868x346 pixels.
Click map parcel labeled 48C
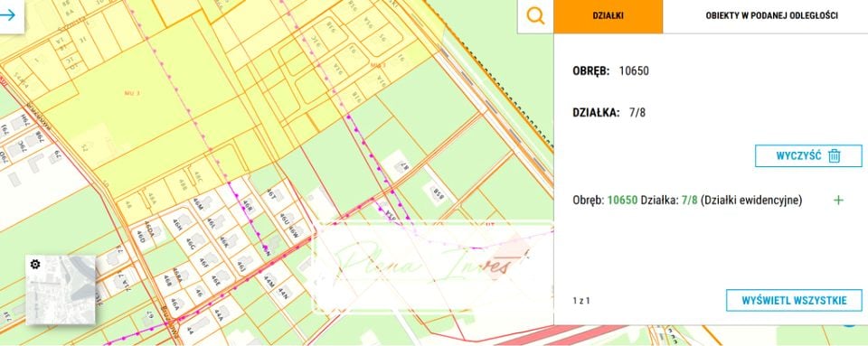coord(199,176)
